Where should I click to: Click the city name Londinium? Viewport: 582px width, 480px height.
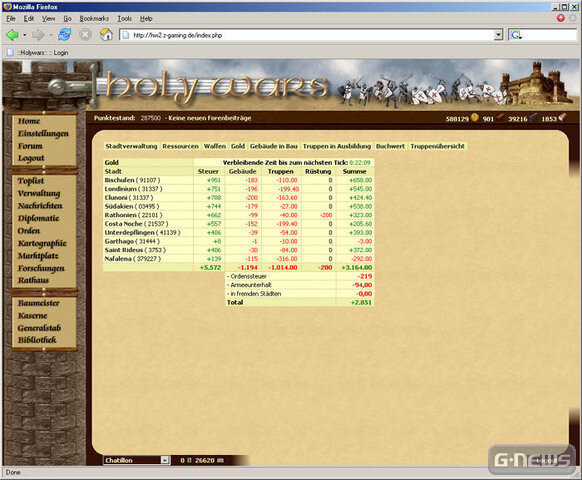[120, 189]
